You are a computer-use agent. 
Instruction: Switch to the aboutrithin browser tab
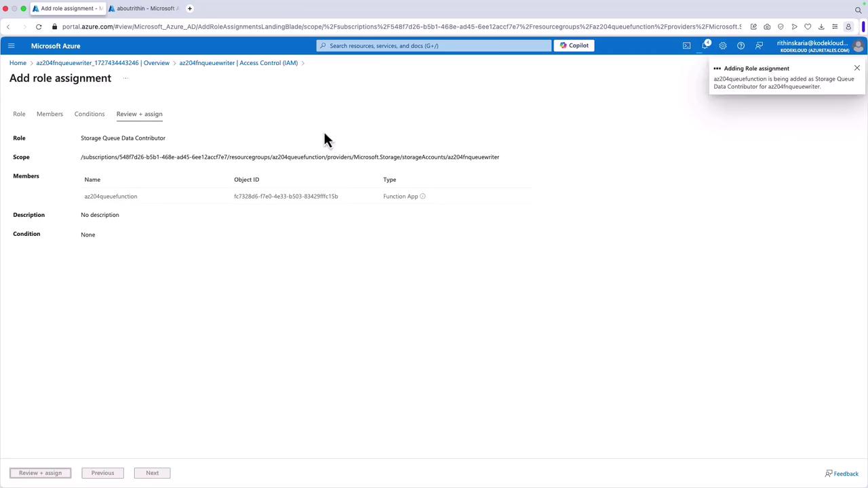[144, 8]
